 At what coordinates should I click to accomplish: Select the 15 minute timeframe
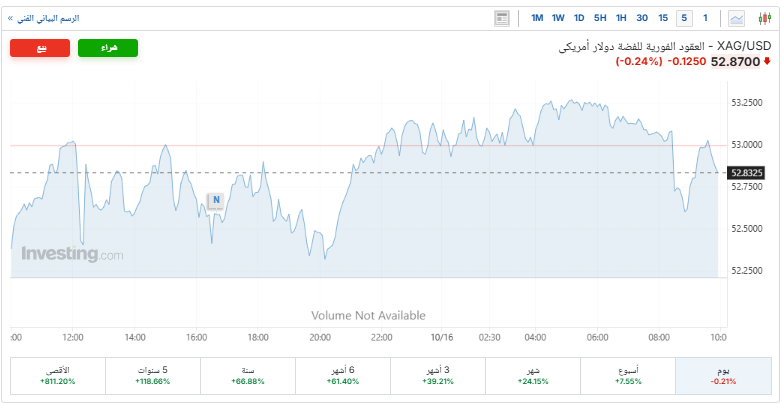[x=663, y=18]
